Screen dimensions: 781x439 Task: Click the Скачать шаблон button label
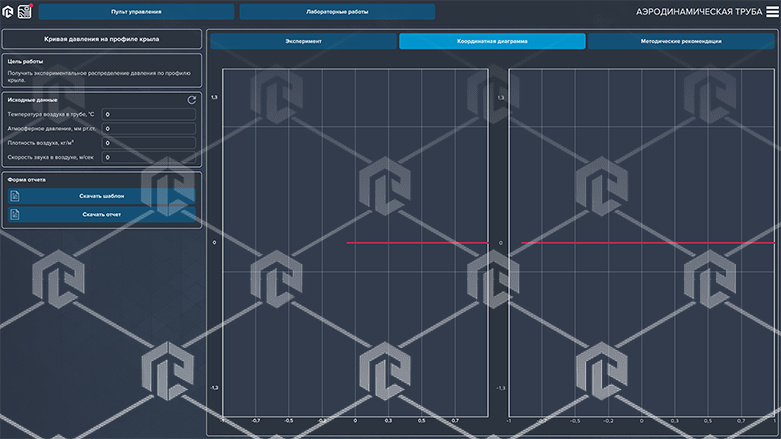[102, 196]
